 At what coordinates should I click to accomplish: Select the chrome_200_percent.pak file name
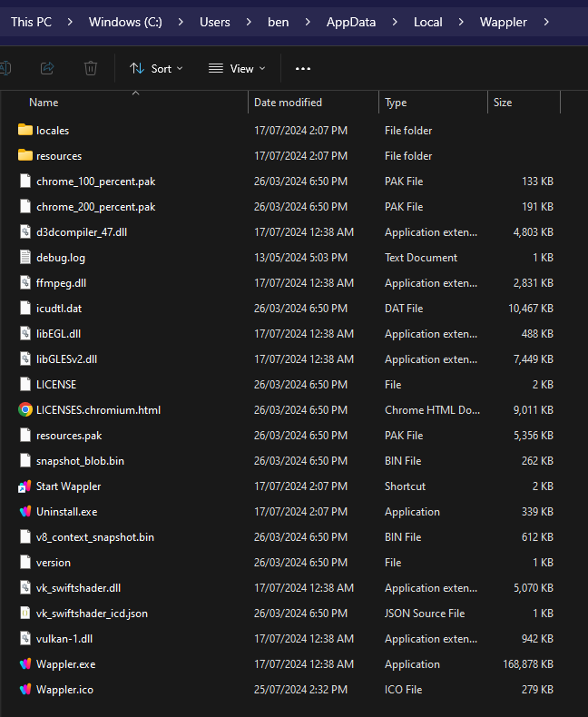coord(95,207)
